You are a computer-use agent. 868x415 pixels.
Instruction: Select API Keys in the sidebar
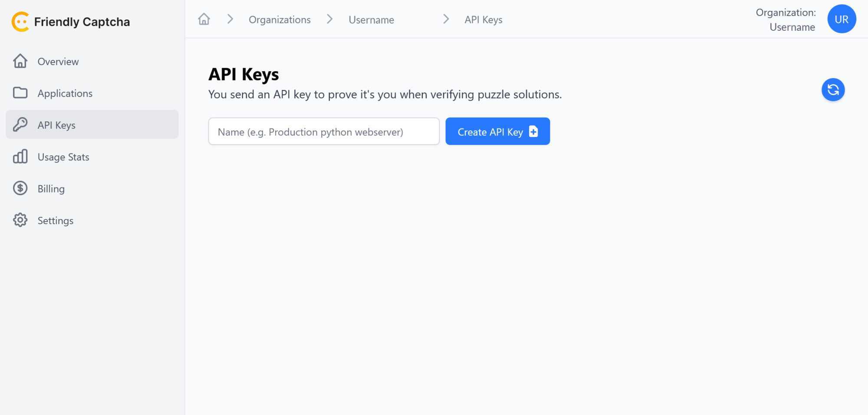point(56,125)
